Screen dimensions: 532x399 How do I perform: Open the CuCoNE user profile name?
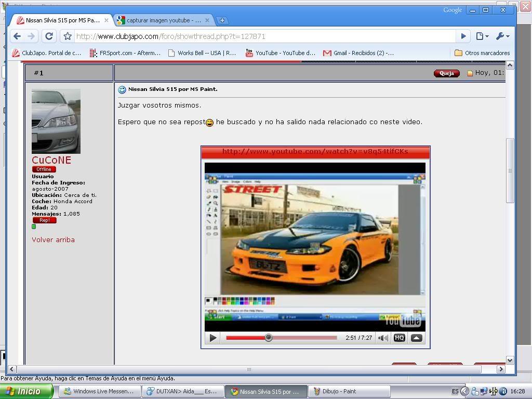(51, 160)
